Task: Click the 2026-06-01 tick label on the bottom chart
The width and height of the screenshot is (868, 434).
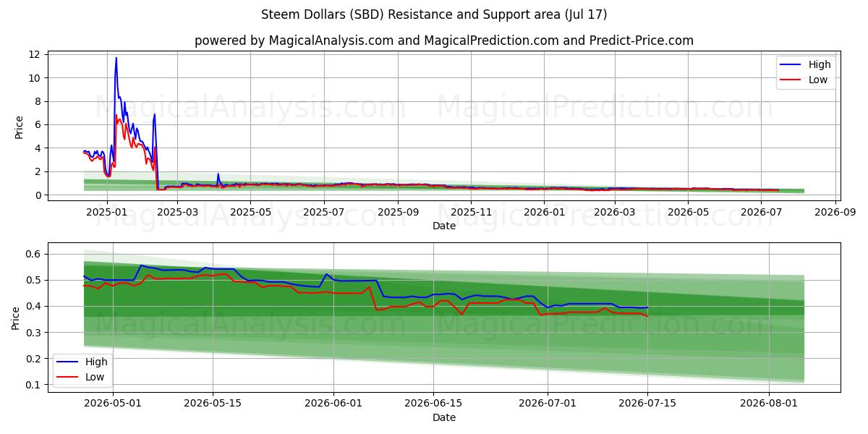Action: [x=333, y=404]
